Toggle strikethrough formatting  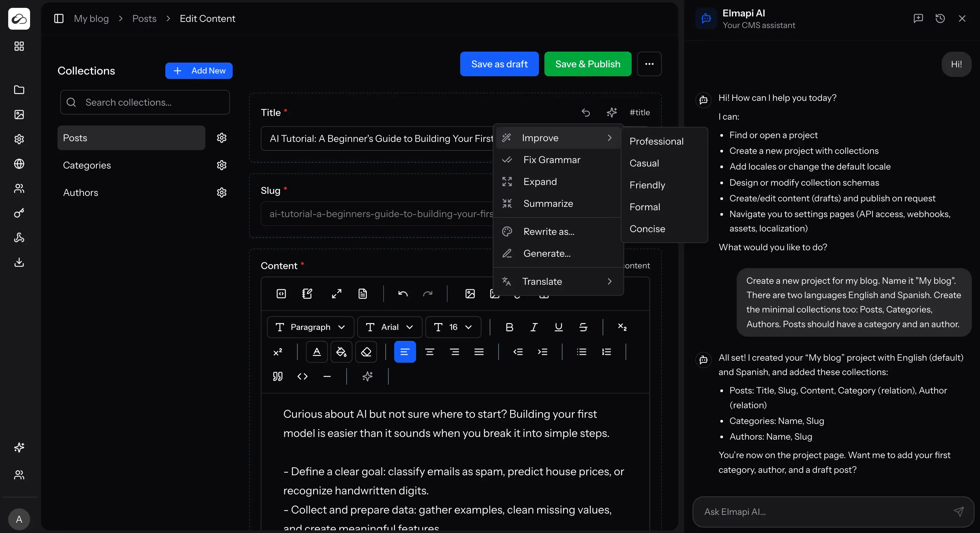583,327
